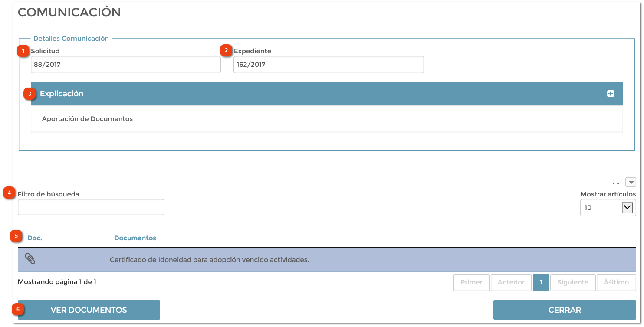
Task: Click the red badge numbered 4
Action: [9, 193]
